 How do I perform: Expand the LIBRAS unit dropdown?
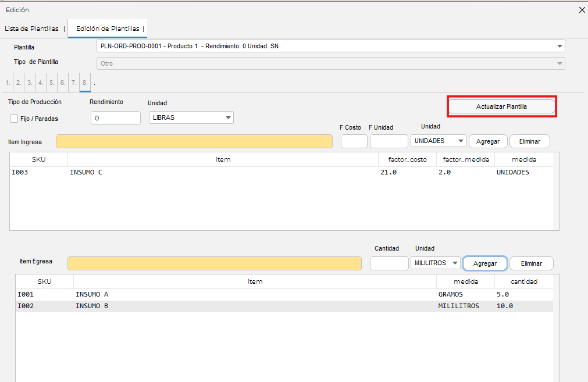191,117
